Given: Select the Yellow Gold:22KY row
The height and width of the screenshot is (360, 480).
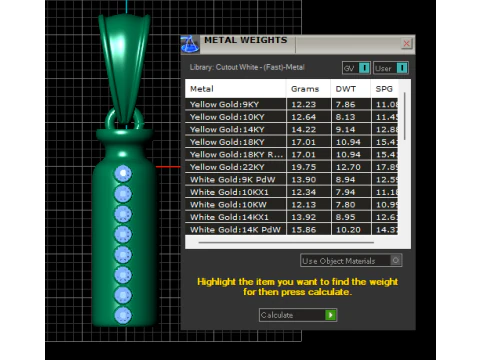Looking at the screenshot, I should pos(292,167).
